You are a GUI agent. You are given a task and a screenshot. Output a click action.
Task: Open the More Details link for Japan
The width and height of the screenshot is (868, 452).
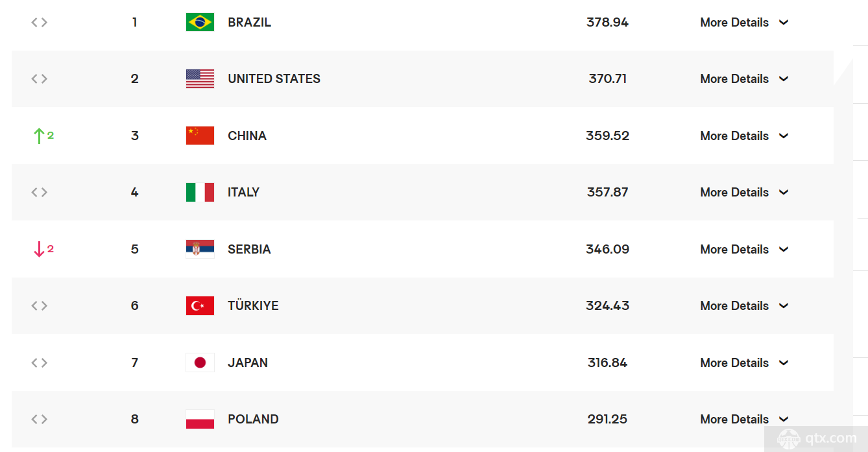pyautogui.click(x=734, y=363)
